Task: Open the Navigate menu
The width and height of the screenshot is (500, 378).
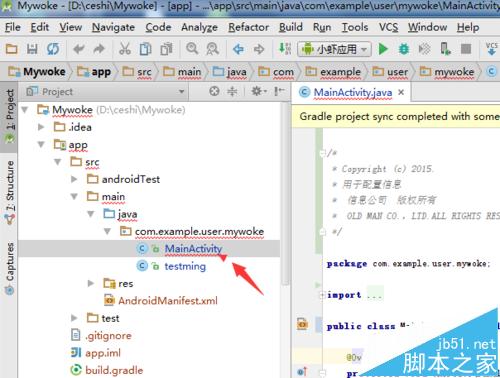Action: (x=113, y=27)
